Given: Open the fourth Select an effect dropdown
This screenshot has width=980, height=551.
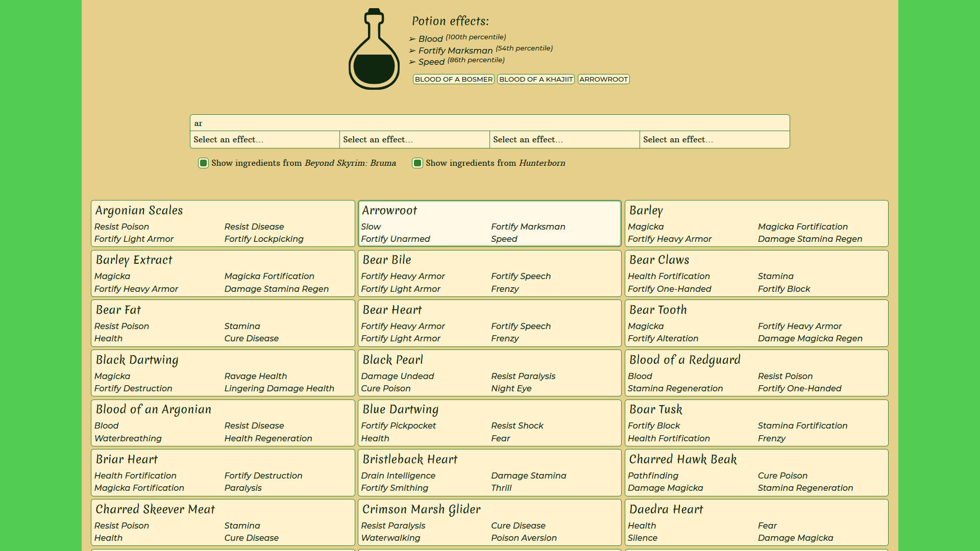Looking at the screenshot, I should pyautogui.click(x=714, y=140).
